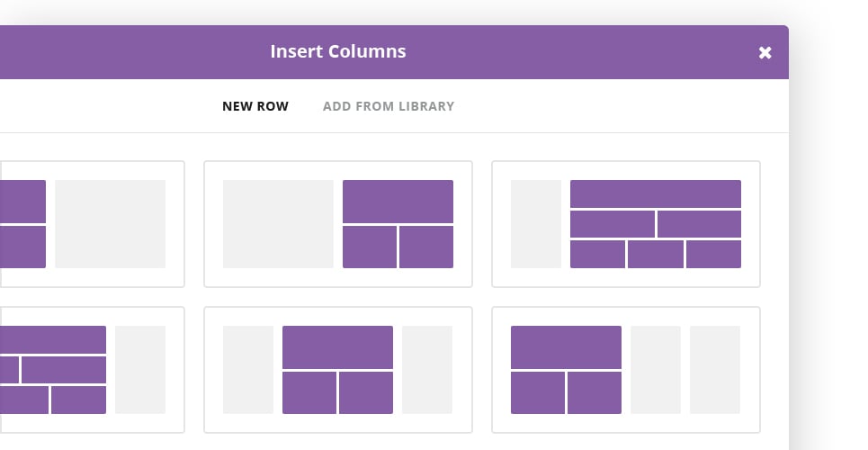Choose partially visible layout with large gray right column
Screen dimensions: 868x450
pos(92,224)
